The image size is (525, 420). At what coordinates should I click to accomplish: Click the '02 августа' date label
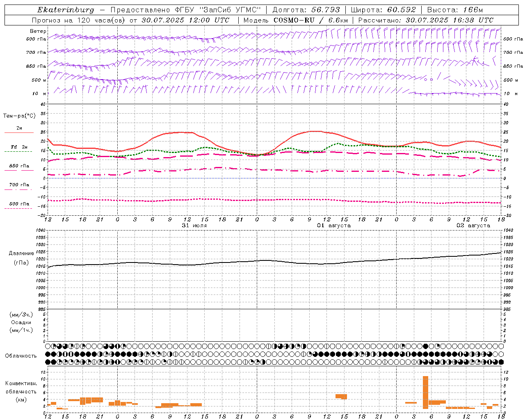[x=473, y=226]
